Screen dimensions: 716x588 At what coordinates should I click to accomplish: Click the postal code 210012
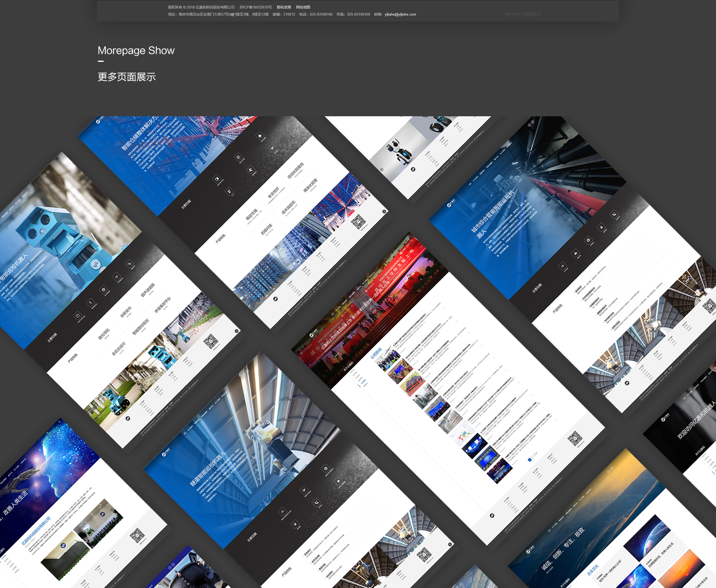coord(289,15)
